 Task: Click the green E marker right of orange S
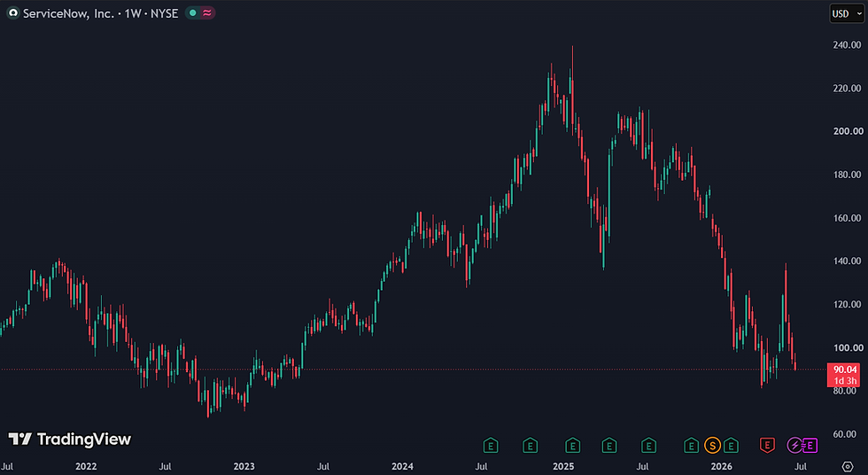[731, 445]
